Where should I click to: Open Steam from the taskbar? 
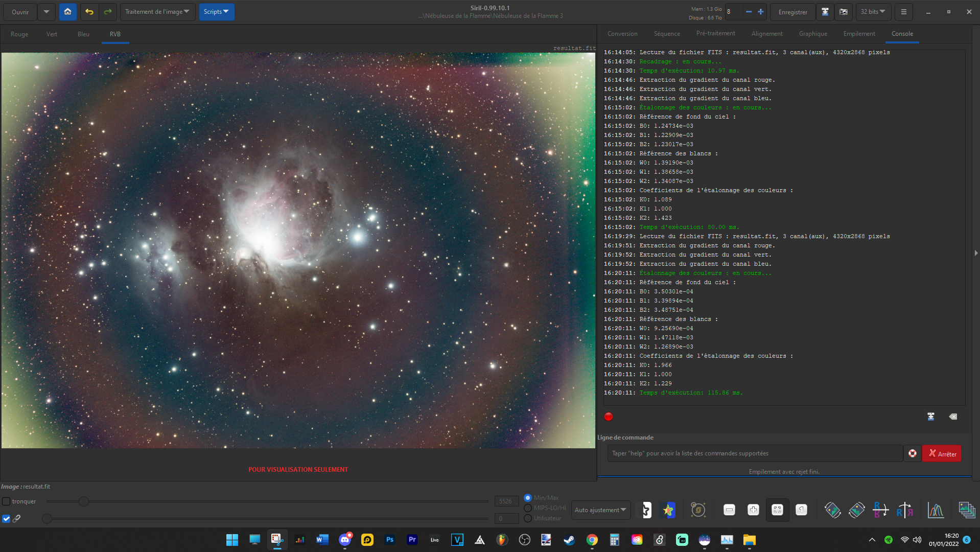(569, 540)
